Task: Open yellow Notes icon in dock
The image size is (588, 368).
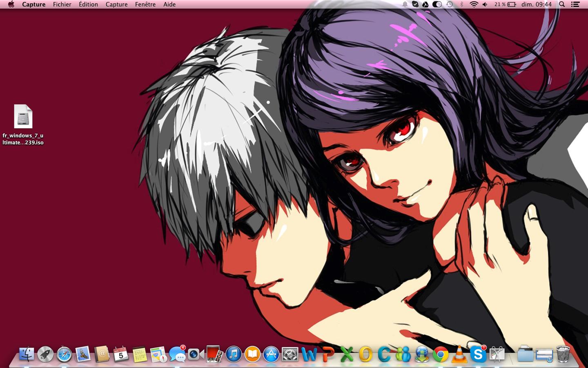Action: (139, 354)
